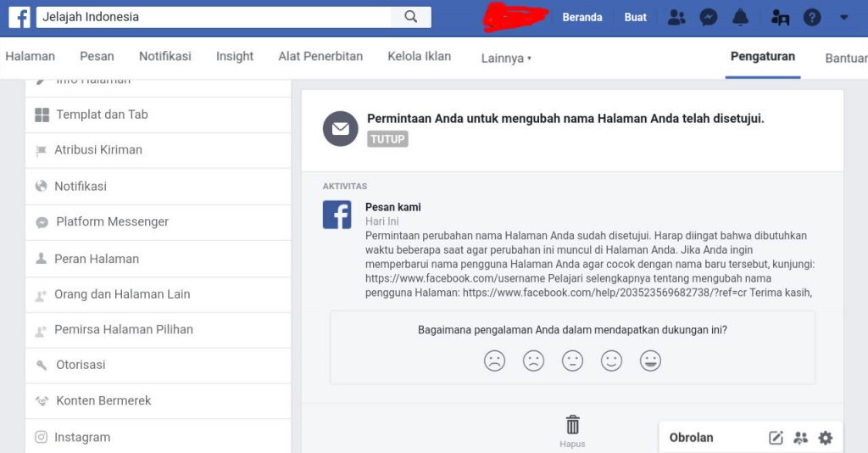The image size is (868, 453).
Task: Switch to the Pesan tab
Action: pos(97,56)
